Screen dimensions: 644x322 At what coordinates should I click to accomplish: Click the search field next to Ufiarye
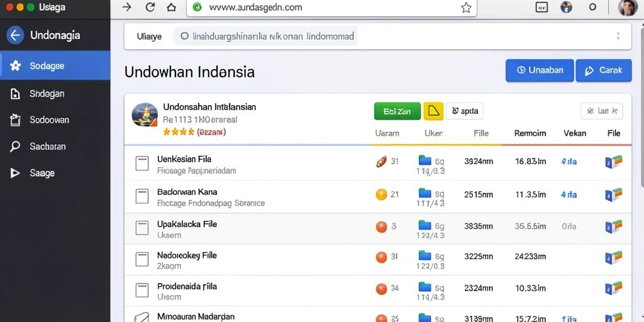[x=265, y=36]
